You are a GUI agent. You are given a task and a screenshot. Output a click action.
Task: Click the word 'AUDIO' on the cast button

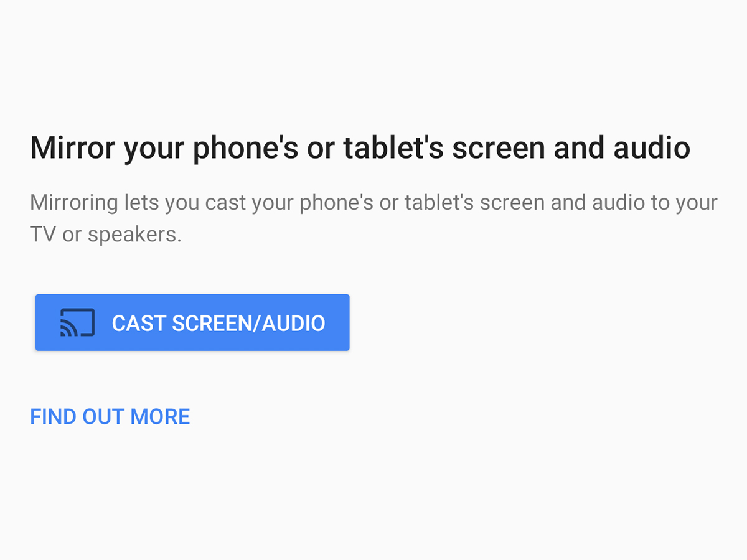(x=293, y=323)
